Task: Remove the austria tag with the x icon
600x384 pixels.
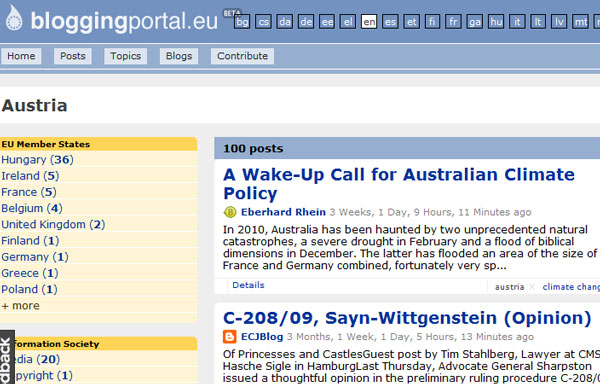Action: click(x=532, y=287)
